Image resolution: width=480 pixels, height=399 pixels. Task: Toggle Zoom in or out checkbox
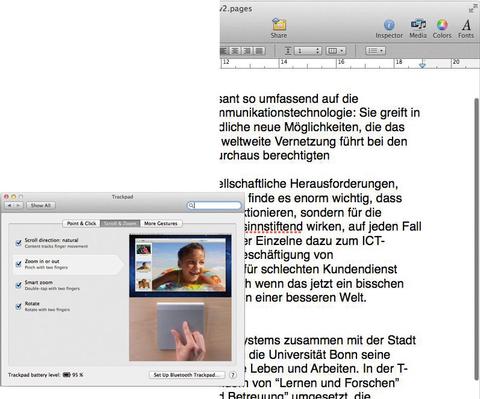click(19, 264)
